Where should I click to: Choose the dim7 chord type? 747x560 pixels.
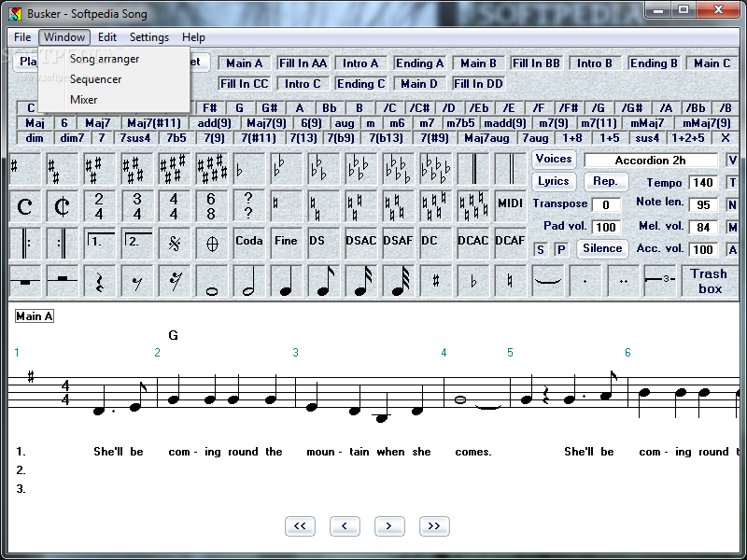tap(72, 138)
